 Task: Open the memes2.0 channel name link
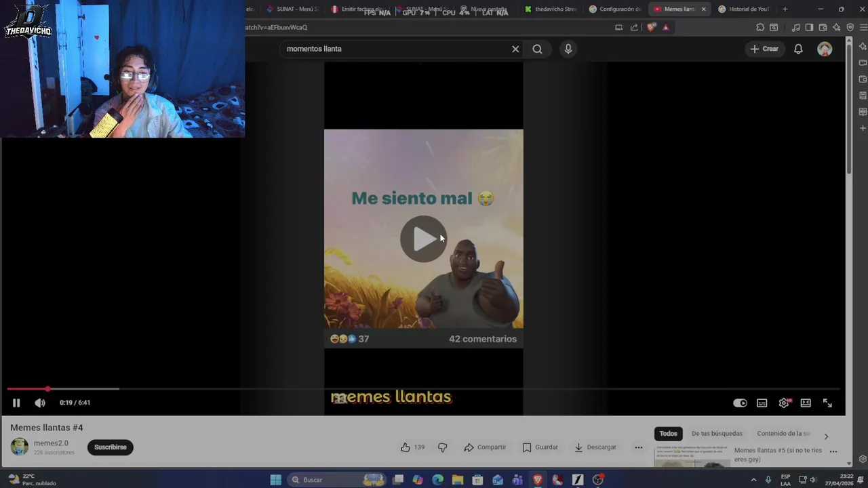tap(51, 443)
